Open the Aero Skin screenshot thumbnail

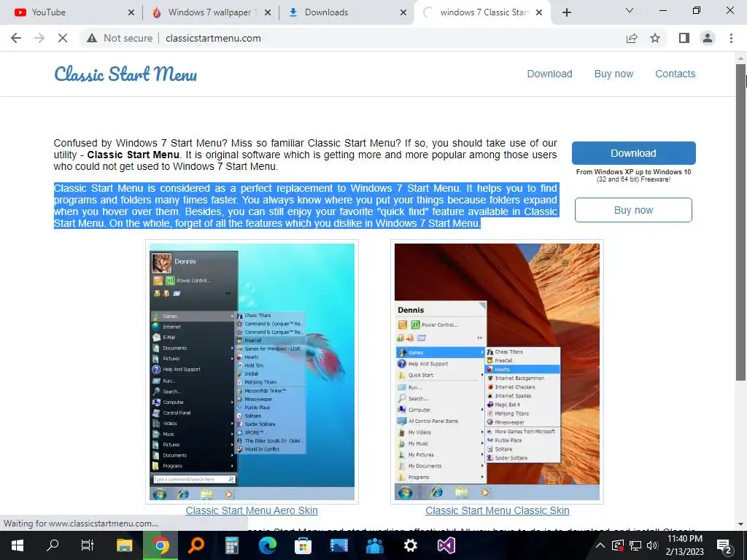[x=252, y=371]
